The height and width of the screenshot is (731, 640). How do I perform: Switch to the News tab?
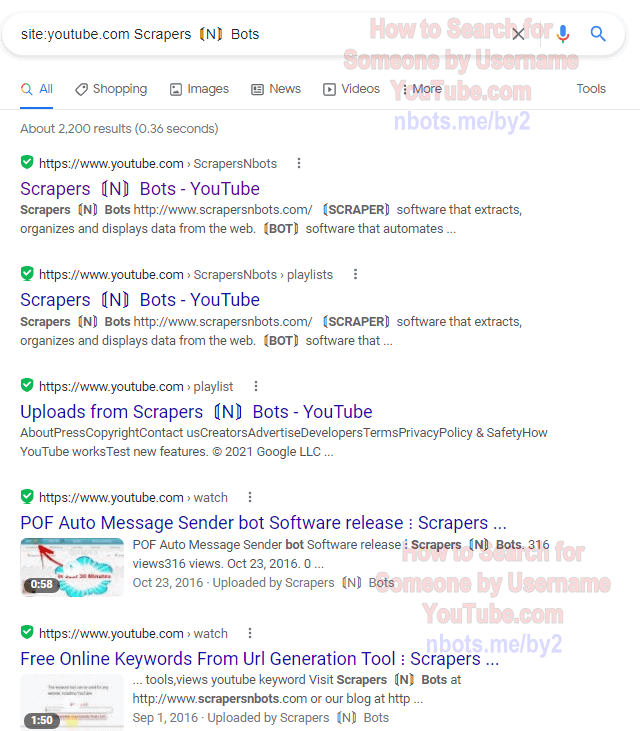(x=276, y=89)
